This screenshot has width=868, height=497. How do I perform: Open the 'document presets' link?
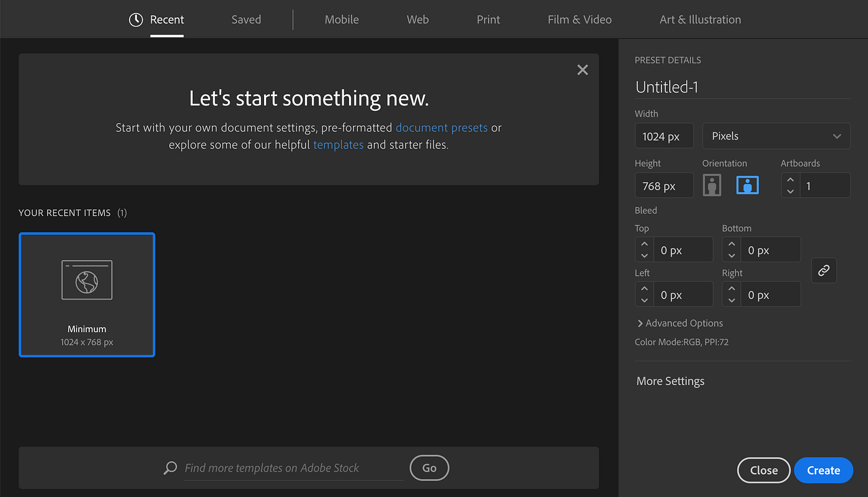[441, 128]
